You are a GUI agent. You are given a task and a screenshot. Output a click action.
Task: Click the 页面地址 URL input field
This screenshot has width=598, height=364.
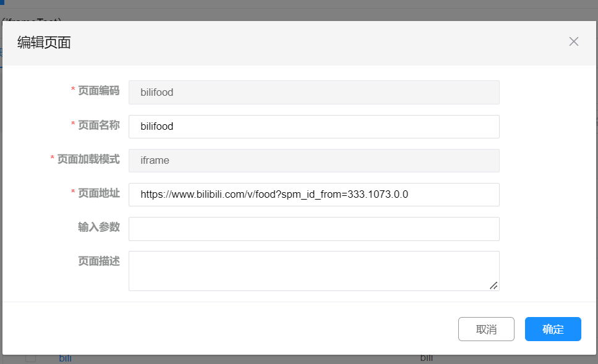pos(314,195)
